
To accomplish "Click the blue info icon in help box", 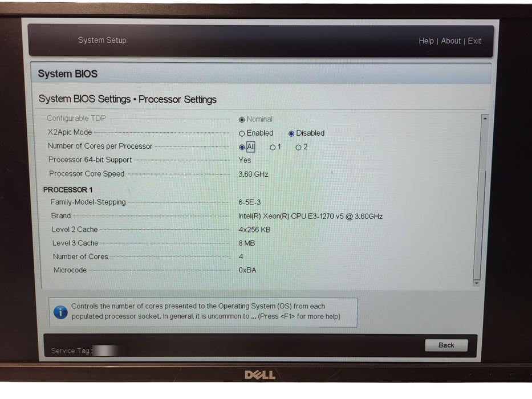I will point(60,312).
